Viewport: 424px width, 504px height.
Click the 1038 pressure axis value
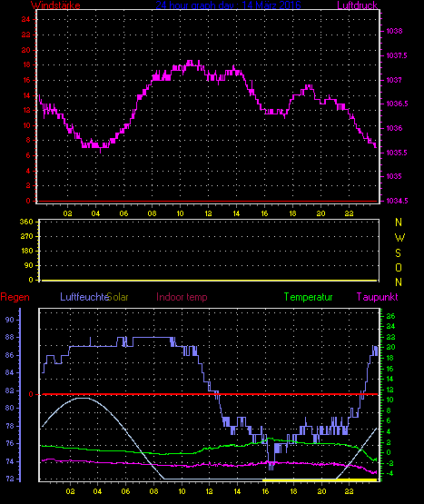[x=394, y=31]
